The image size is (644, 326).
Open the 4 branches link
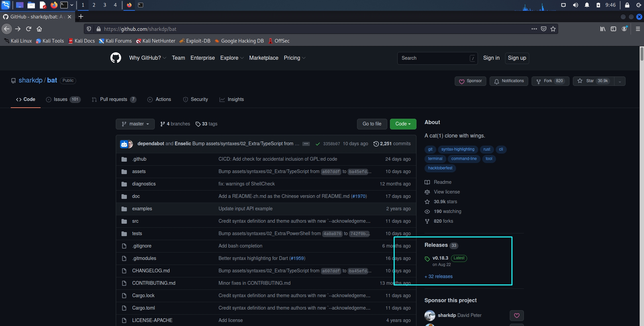[175, 124]
